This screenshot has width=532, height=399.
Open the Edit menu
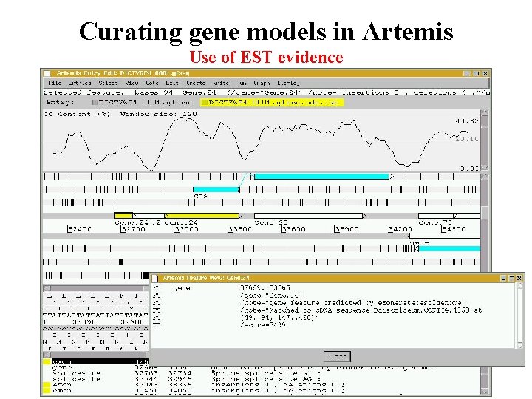(172, 83)
